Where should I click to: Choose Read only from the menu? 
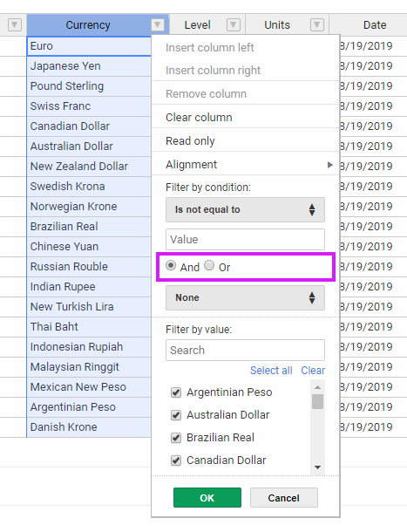[x=190, y=140]
